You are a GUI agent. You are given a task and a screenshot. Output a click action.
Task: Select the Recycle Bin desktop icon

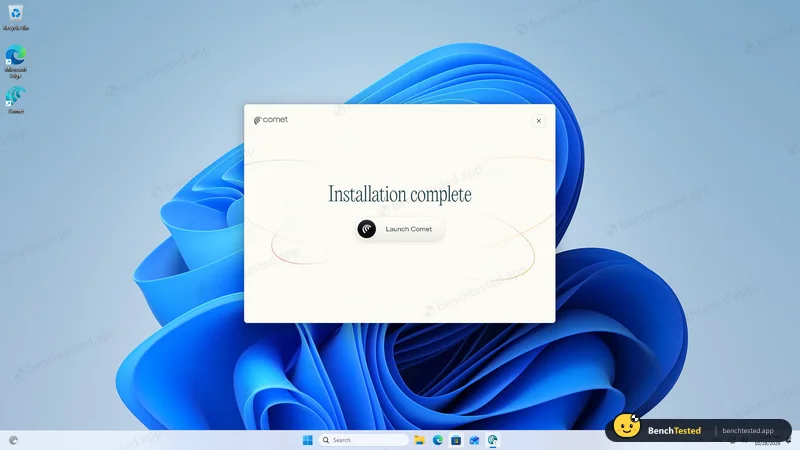(x=16, y=18)
